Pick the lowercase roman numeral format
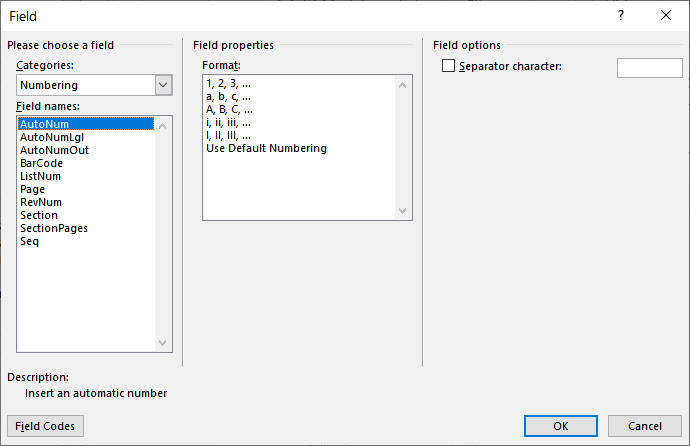 click(x=228, y=122)
